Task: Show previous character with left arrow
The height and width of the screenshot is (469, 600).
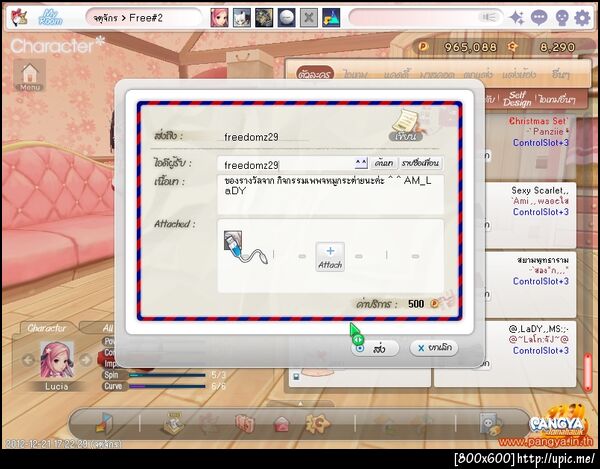Action: 28,360
